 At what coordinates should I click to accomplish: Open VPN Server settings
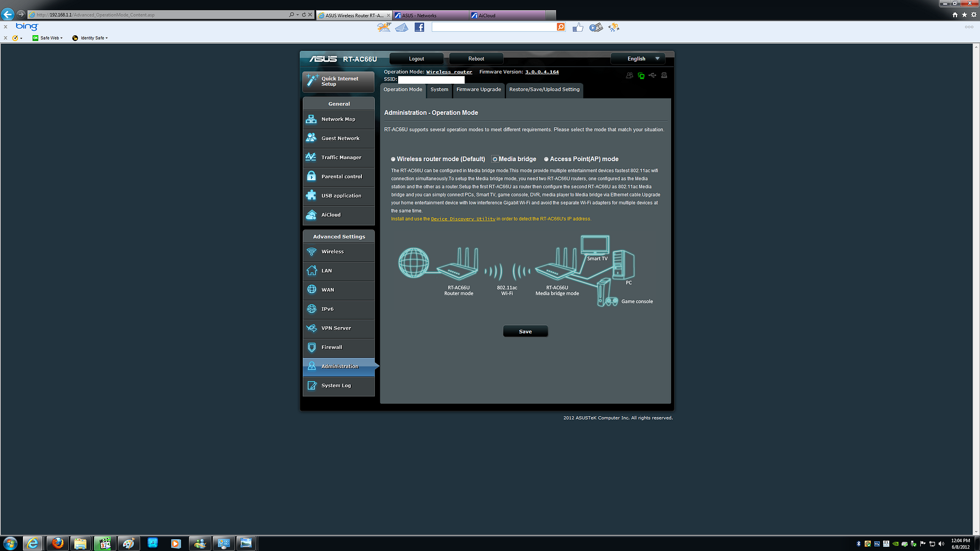[x=338, y=328]
